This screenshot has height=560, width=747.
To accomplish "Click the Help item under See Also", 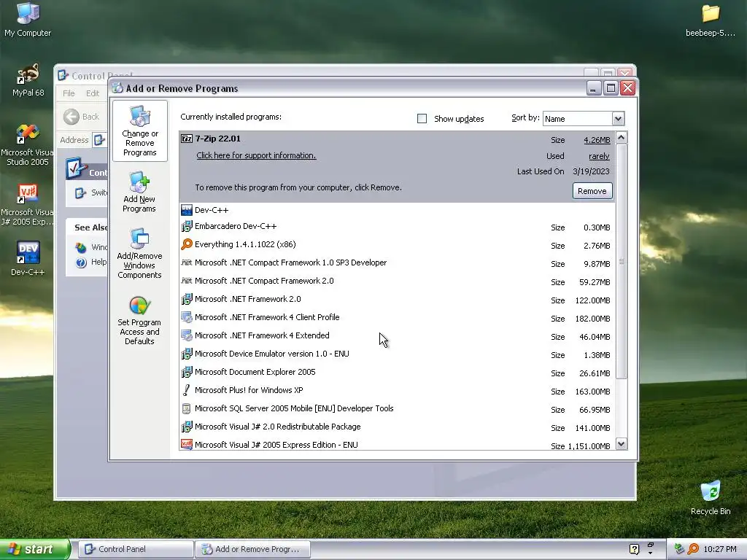I will 92,262.
